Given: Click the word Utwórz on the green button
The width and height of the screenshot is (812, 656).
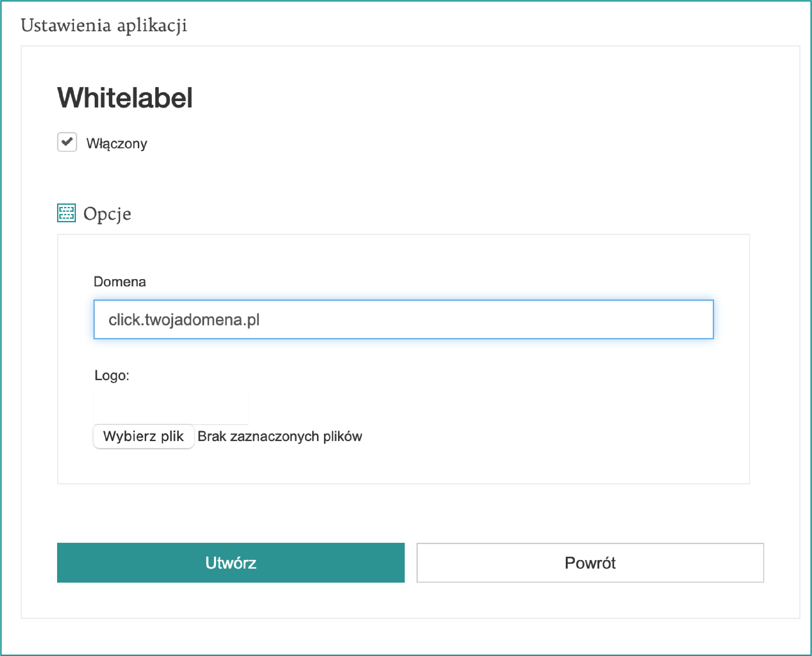Looking at the screenshot, I should 231,563.
